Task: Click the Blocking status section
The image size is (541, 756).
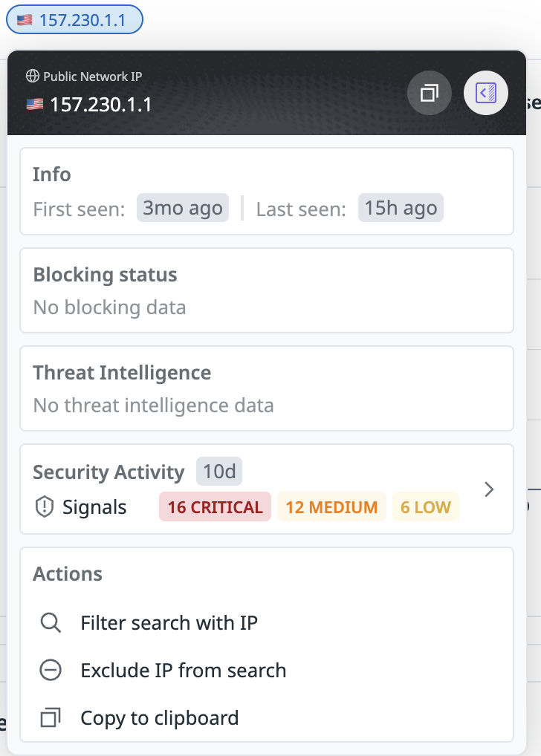Action: point(266,290)
